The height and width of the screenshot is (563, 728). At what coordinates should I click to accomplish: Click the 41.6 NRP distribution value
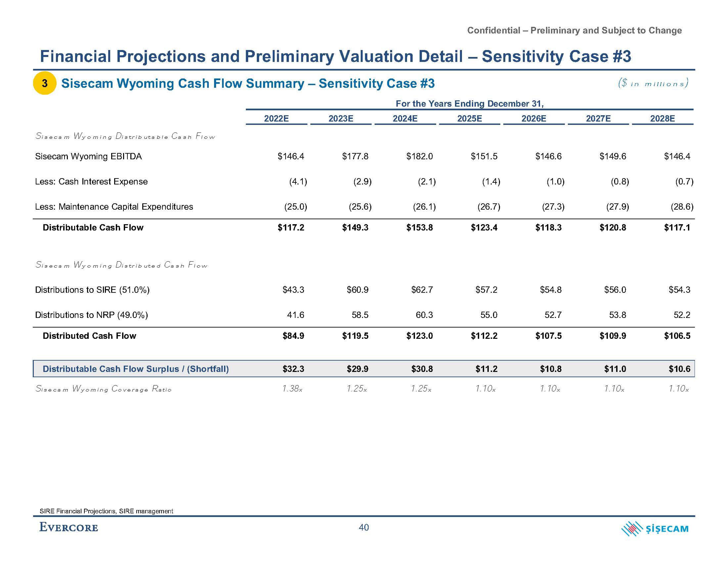tap(295, 315)
